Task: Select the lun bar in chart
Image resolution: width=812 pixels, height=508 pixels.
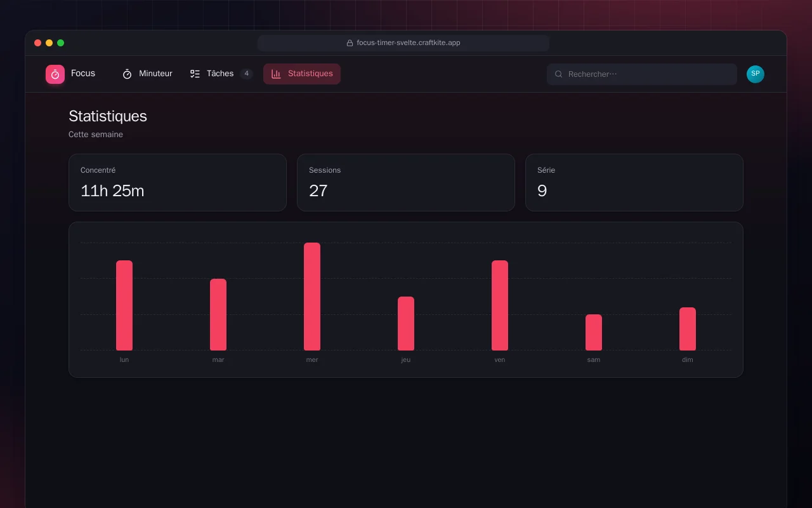Action: (x=124, y=305)
